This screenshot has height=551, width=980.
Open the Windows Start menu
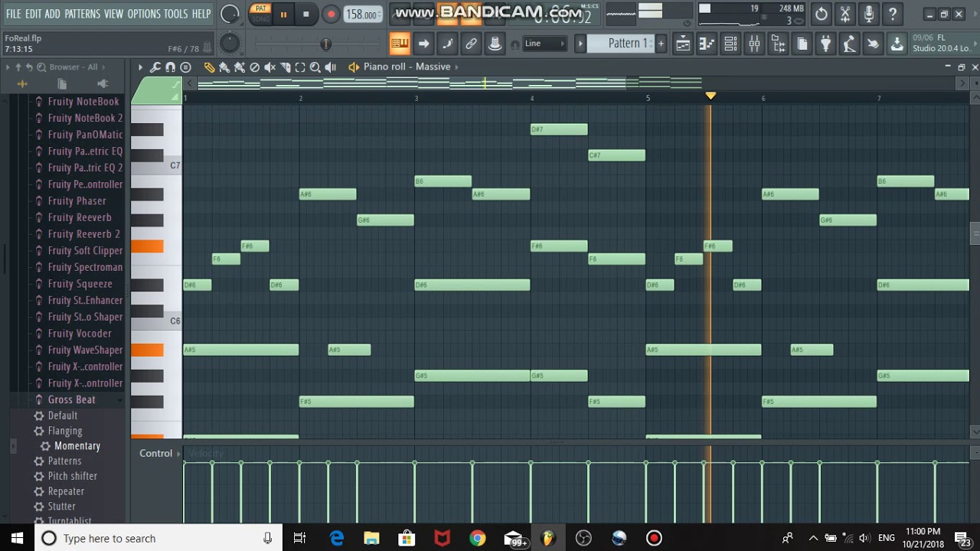(17, 538)
